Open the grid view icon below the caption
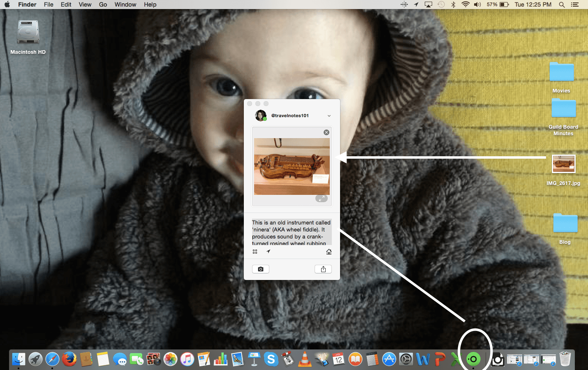This screenshot has height=370, width=588. [255, 251]
